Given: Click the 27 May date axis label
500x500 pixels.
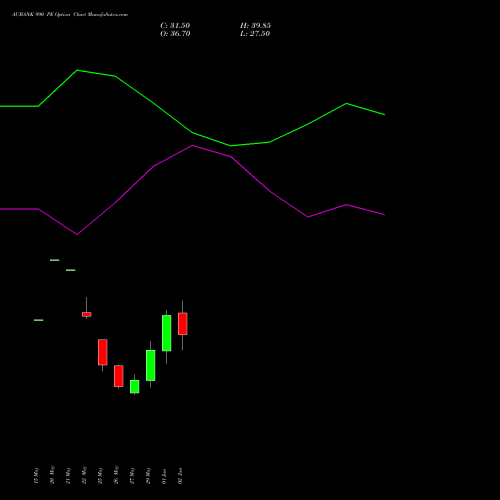Looking at the screenshot, I should (x=132, y=475).
